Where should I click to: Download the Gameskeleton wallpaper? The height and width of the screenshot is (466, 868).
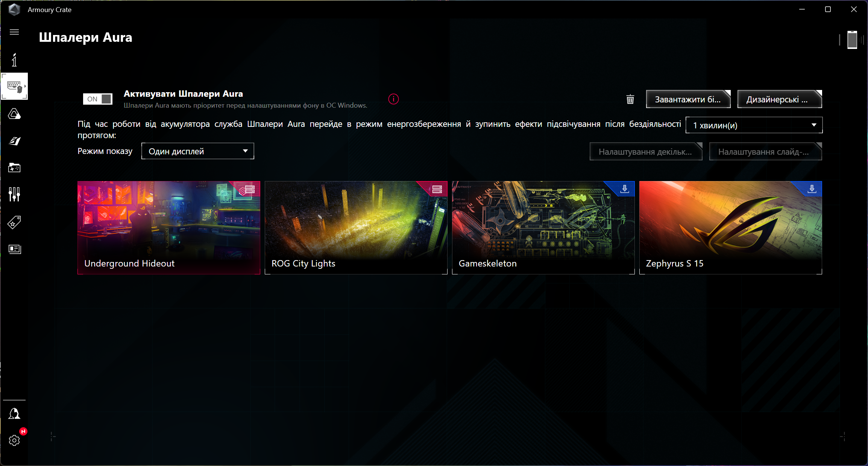(625, 189)
